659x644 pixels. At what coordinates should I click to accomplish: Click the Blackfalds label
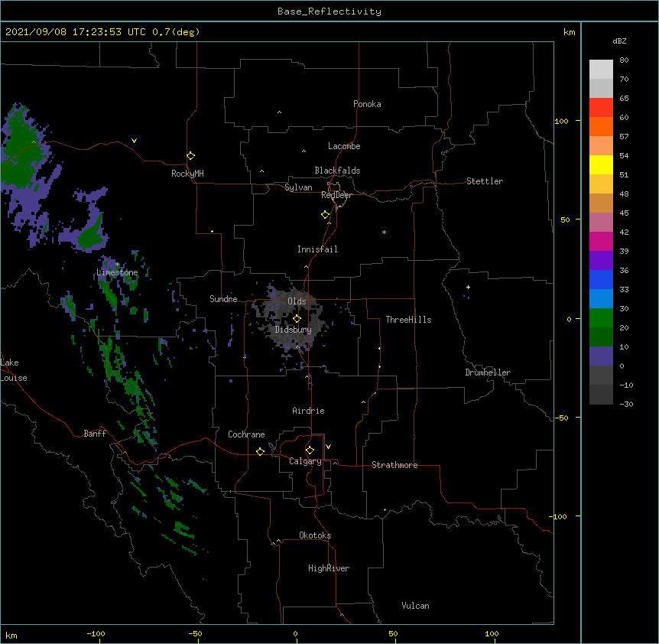337,171
